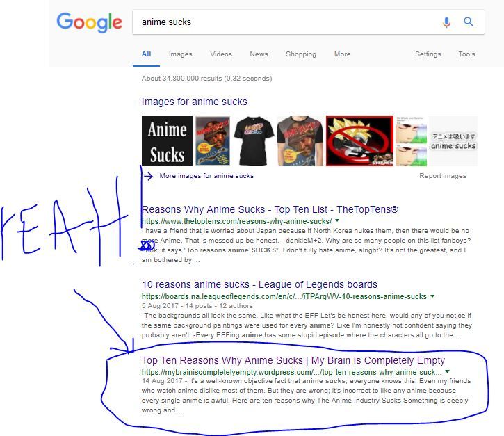Open the League of Legends boards result
Screen dimensions: 504x436
[x=259, y=284]
